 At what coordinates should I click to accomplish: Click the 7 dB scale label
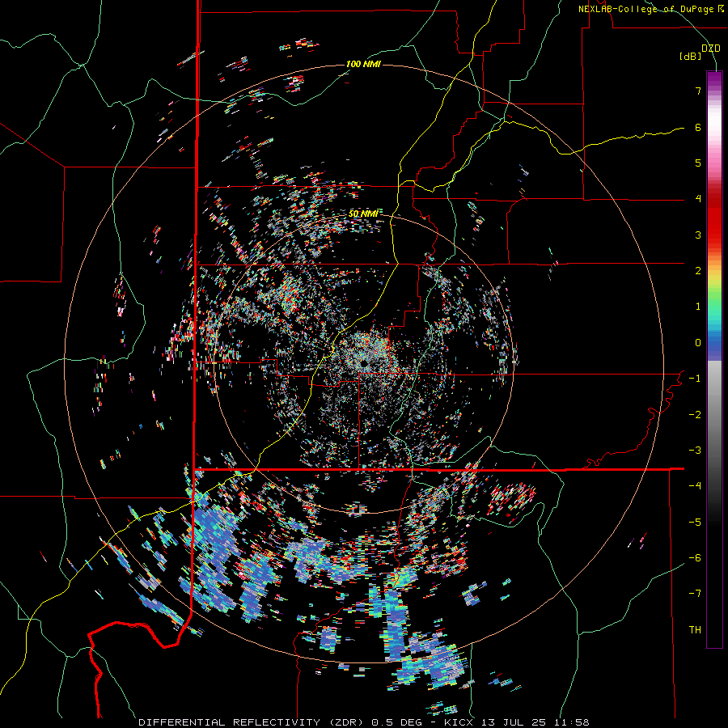(698, 91)
